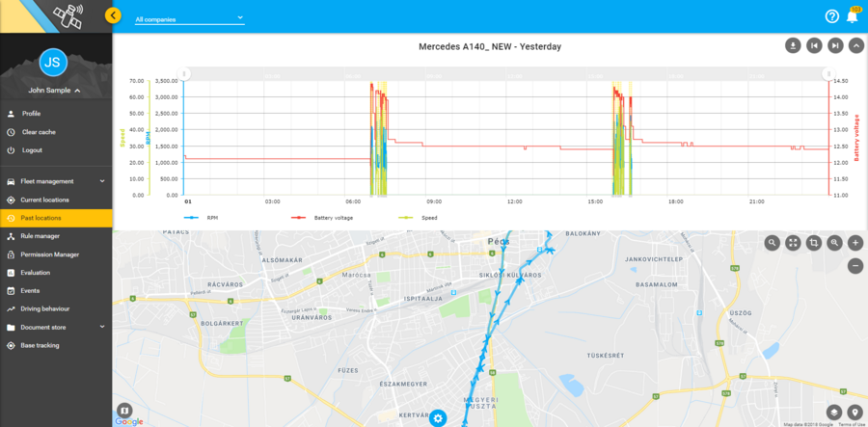Zoom in on the map with plus button
Viewport: 868px width, 427px height.
point(855,243)
